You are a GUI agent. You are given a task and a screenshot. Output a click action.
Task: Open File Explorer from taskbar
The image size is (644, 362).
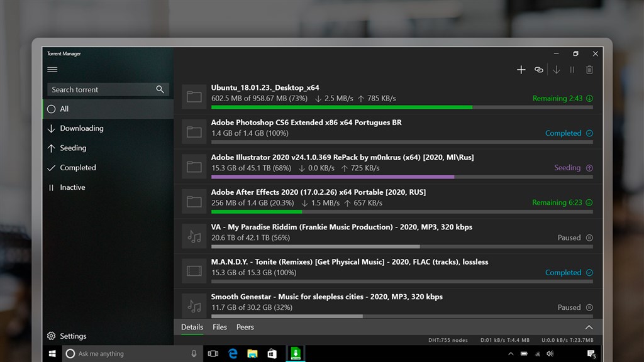tap(252, 353)
